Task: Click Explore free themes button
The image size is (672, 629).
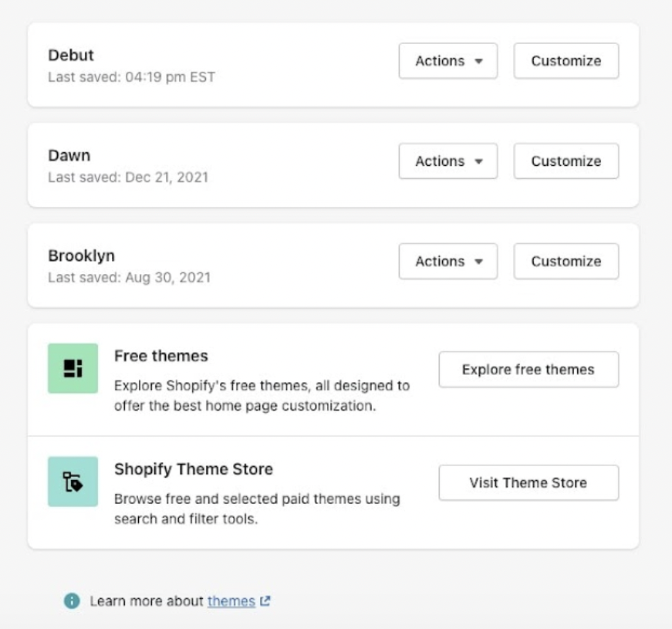Action: 528,370
